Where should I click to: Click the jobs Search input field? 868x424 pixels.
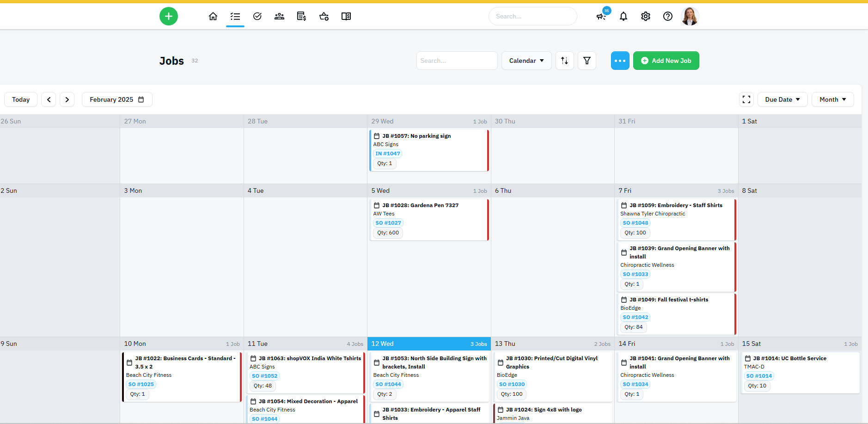456,60
